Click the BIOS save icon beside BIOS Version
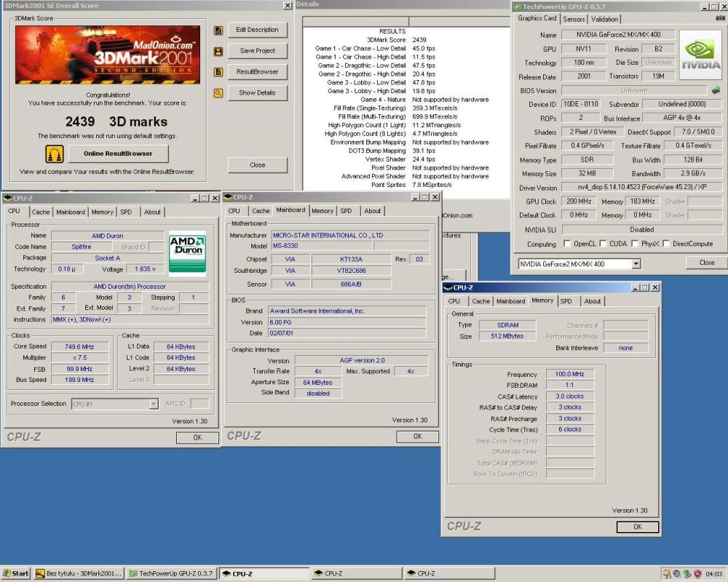This screenshot has width=728, height=582. (x=716, y=89)
